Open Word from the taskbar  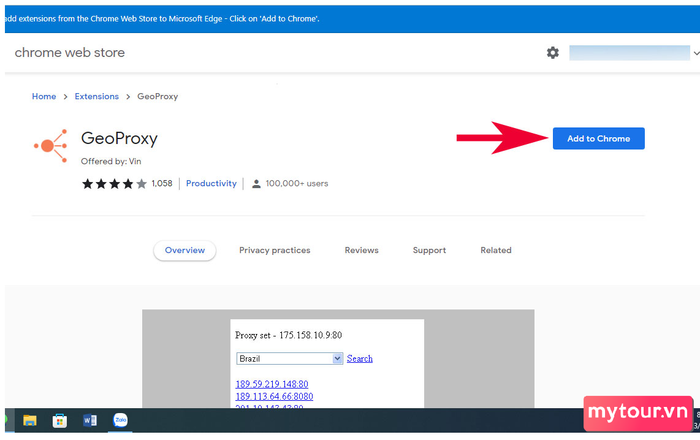pos(90,420)
